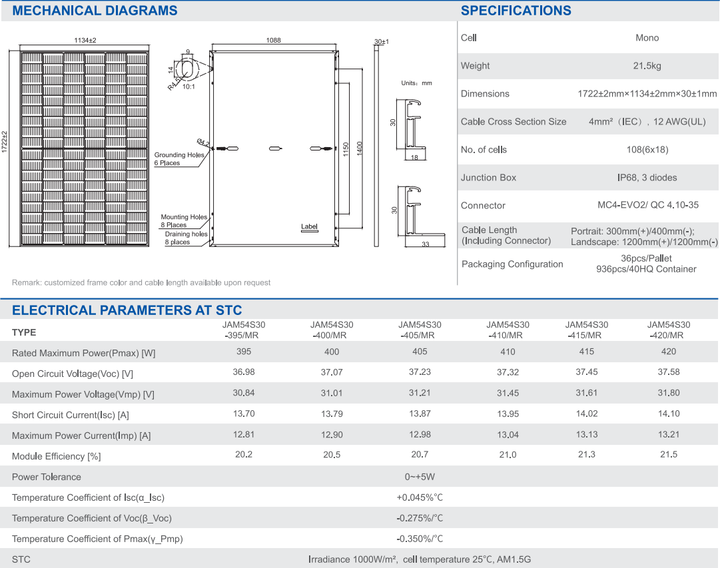Select the JAM54S30-410/MR column header
Image resolution: width=720 pixels, height=568 pixels.
(507, 330)
